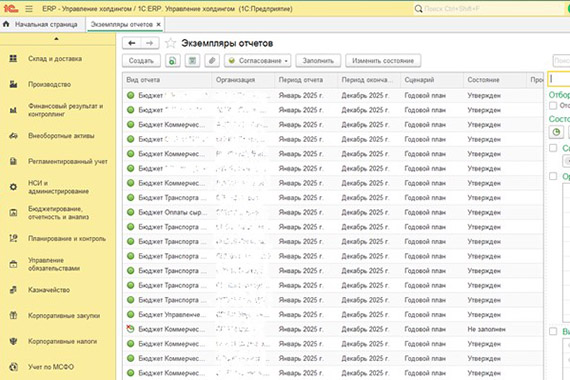Select the Бюджет Оплаты сыр... row name
This screenshot has height=380, width=570.
point(173,212)
